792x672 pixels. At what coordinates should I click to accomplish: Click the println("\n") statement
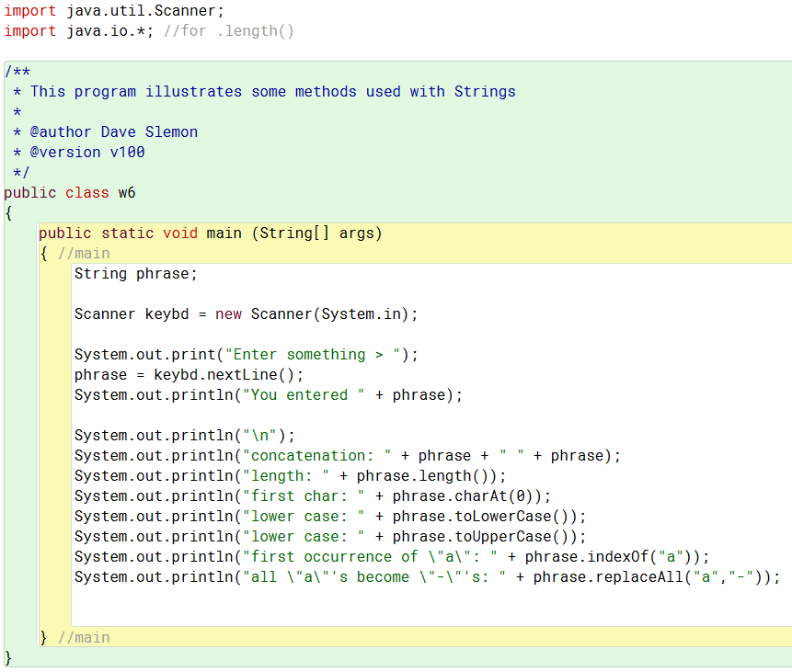click(x=184, y=435)
